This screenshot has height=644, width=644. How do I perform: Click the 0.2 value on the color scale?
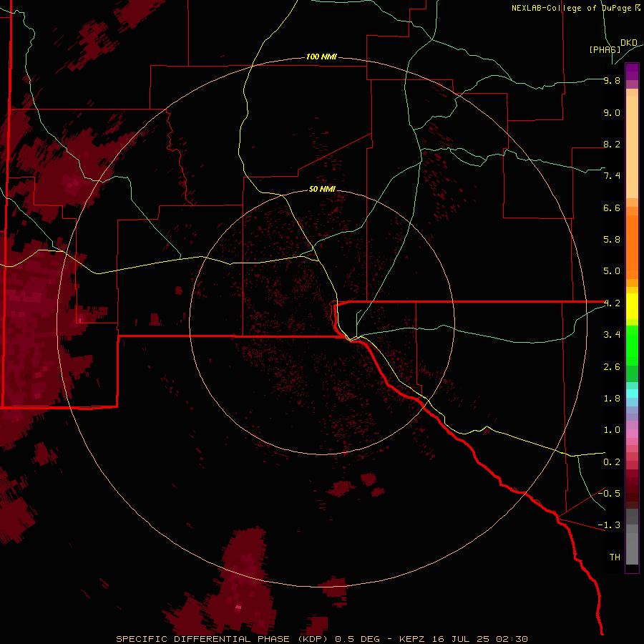[612, 462]
